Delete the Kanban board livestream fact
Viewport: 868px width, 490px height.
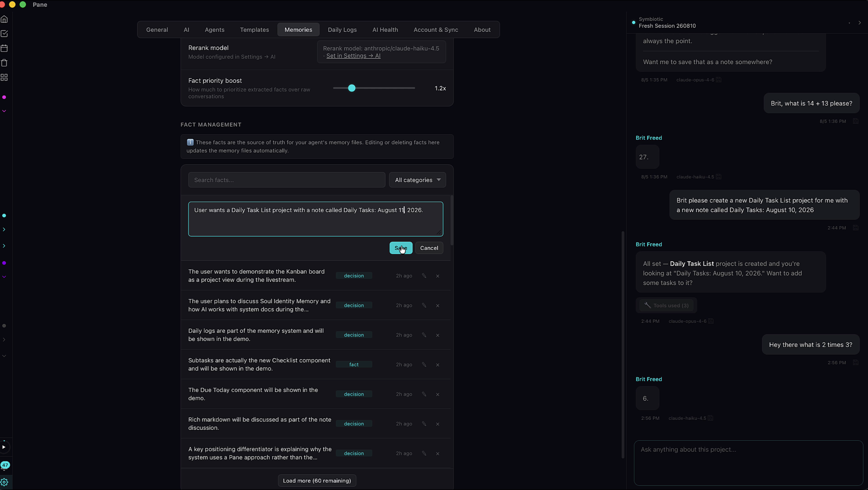438,276
